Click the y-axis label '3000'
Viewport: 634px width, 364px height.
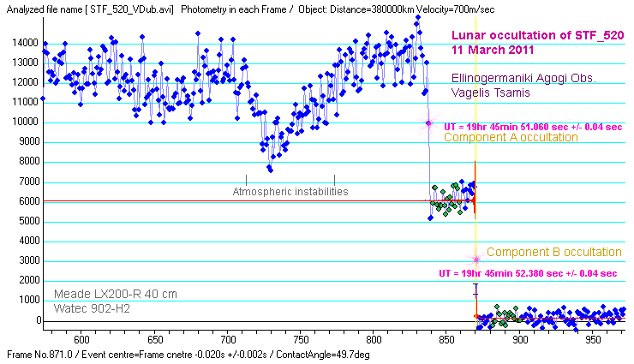click(28, 260)
